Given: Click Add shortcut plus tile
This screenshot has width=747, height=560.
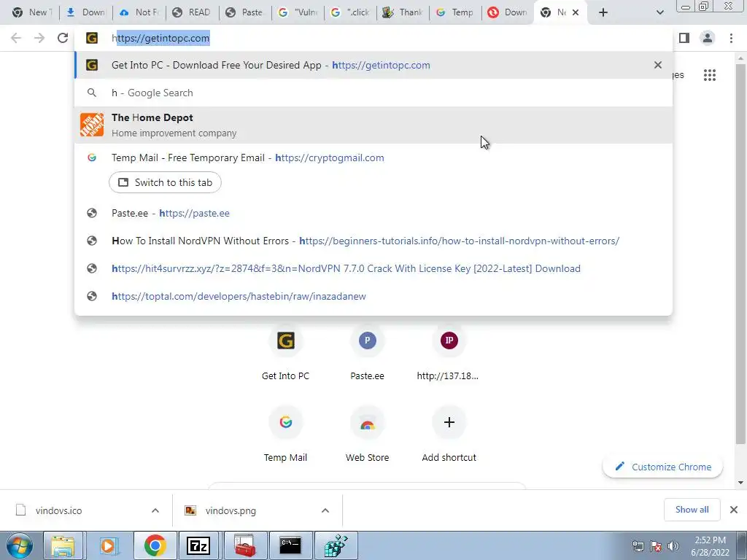Looking at the screenshot, I should click(x=449, y=435).
